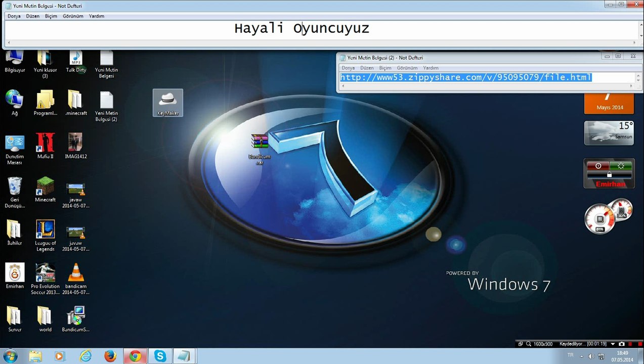
Task: Open Dosya menu in Yeni Metin Belgesi window
Action: (x=14, y=16)
